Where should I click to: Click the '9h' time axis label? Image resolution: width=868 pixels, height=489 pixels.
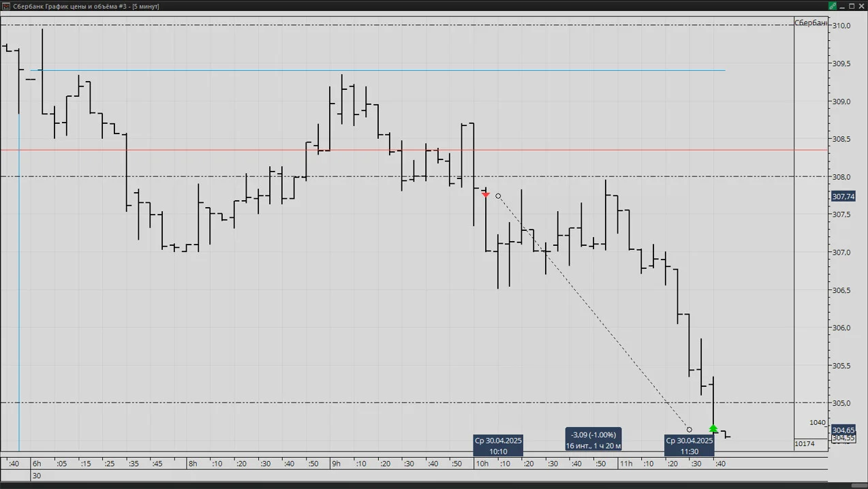(336, 464)
